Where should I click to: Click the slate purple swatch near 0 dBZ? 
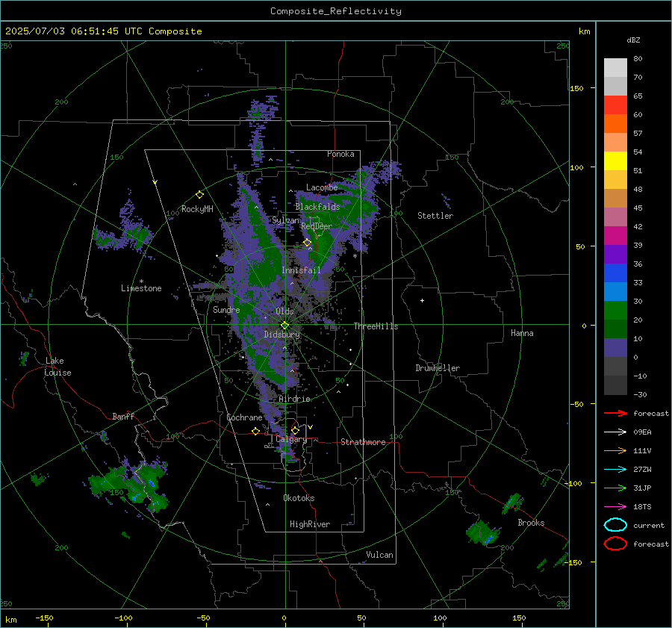click(615, 348)
